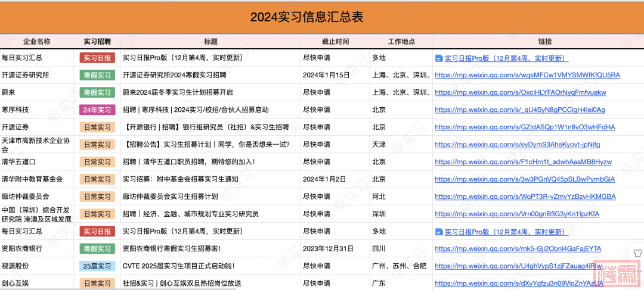Image resolution: width=644 pixels, height=290 pixels.
Task: Click document icon in row above 开源证券研究所
Action: (x=439, y=58)
